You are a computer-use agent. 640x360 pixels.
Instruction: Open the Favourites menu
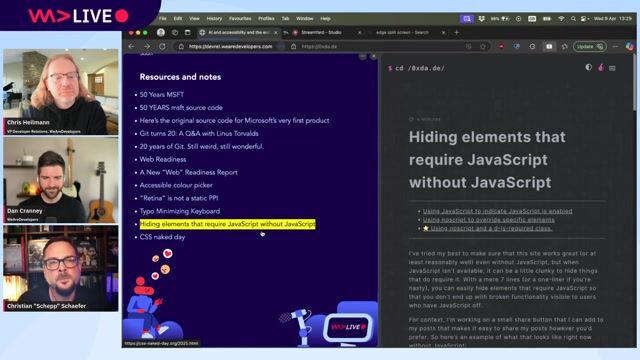[240, 19]
